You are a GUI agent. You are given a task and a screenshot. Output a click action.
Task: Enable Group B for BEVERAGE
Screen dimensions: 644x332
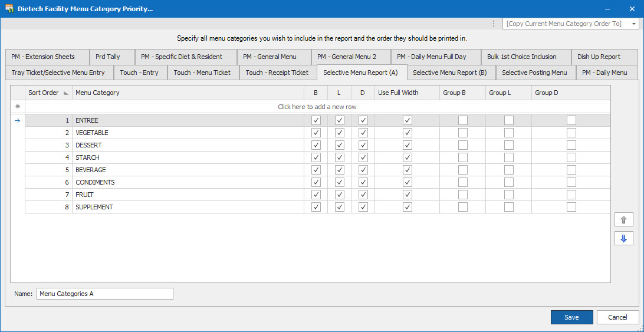pos(463,170)
